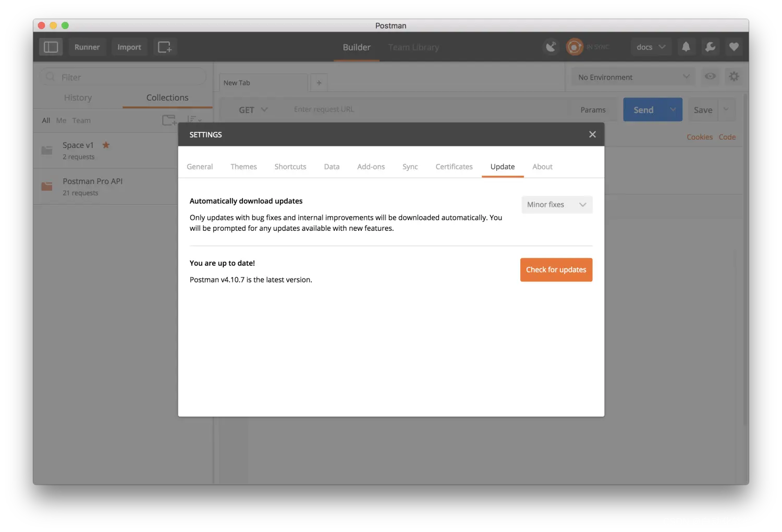The width and height of the screenshot is (782, 532).
Task: Click the blue Send button
Action: pyautogui.click(x=643, y=110)
